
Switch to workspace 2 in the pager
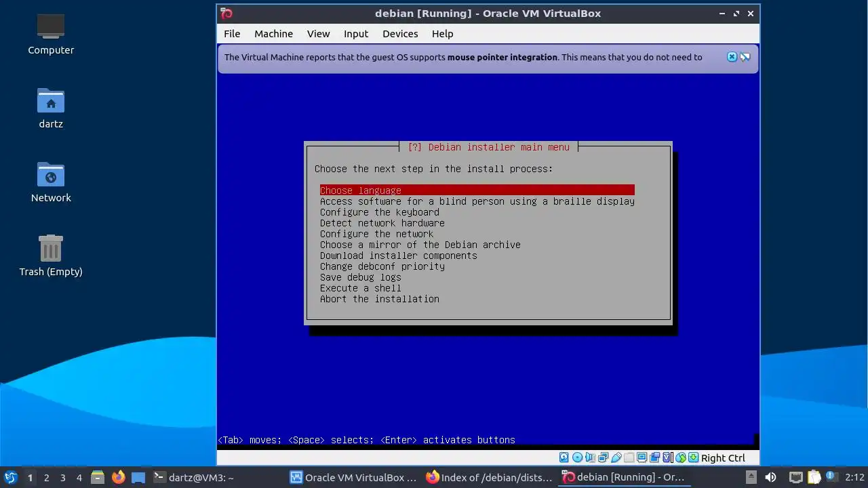46,478
